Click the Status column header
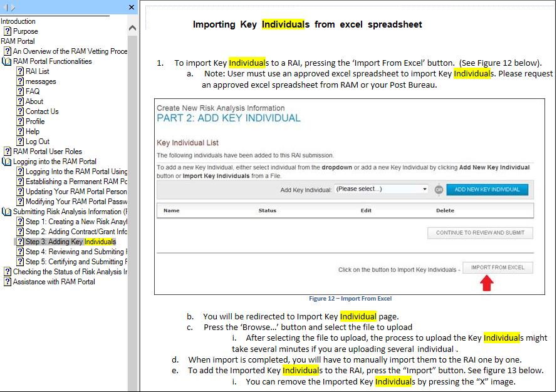Screen dimensions: 557x392 [268, 210]
